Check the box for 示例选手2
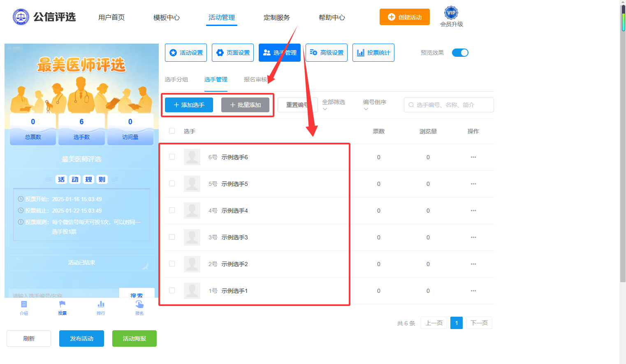 pos(172,264)
